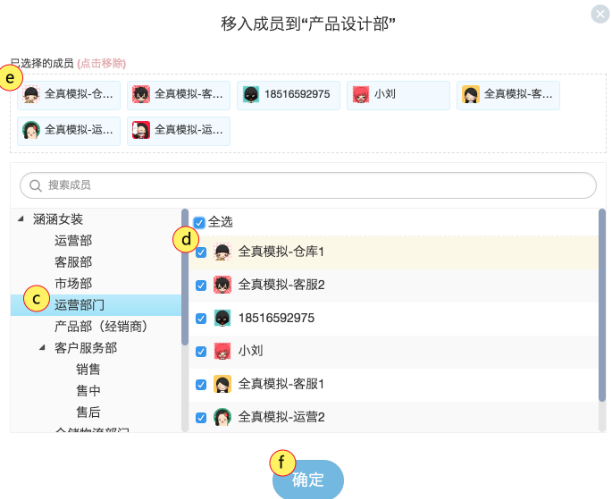Click avatar icon of 全真模拟-仓库1 in list
This screenshot has height=499, width=611.
pyautogui.click(x=223, y=252)
